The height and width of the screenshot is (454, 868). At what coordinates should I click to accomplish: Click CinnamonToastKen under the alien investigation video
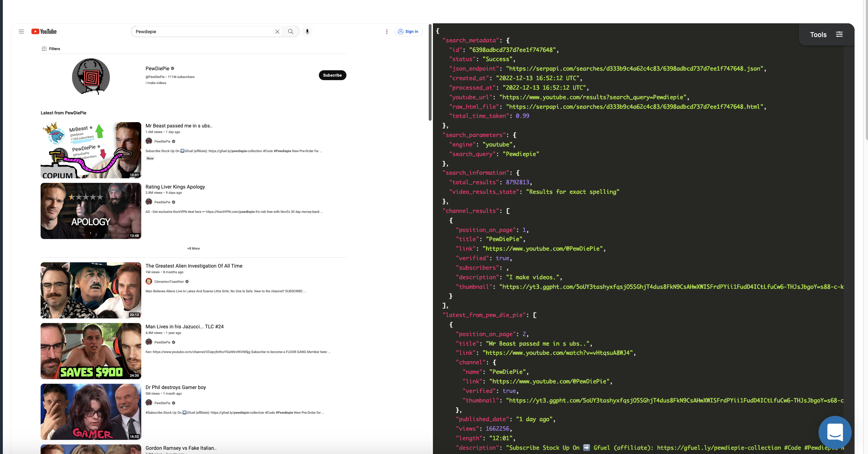[x=168, y=281]
